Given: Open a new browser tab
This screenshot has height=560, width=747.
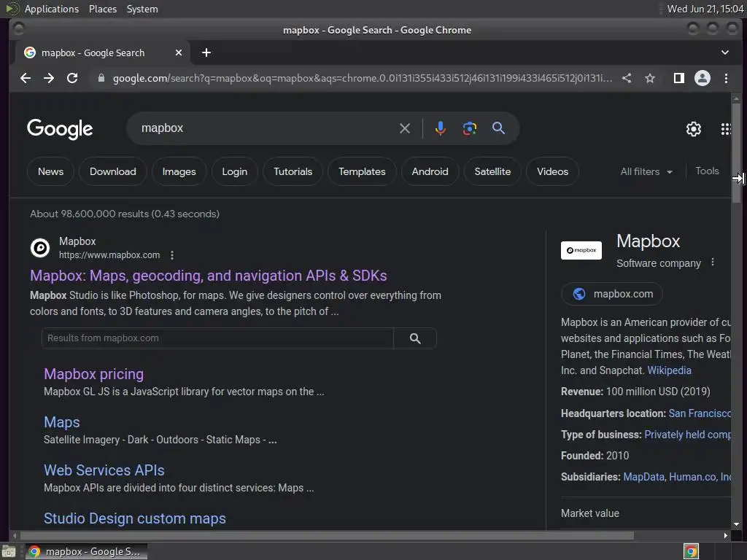Looking at the screenshot, I should [206, 52].
